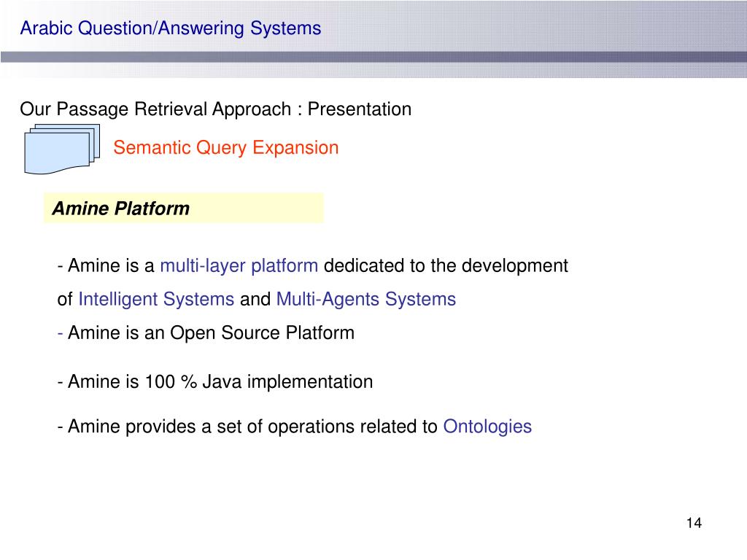Select the 'Amine is an Open Source Platform' line
Viewport: 747px width, 560px height.
(x=206, y=332)
